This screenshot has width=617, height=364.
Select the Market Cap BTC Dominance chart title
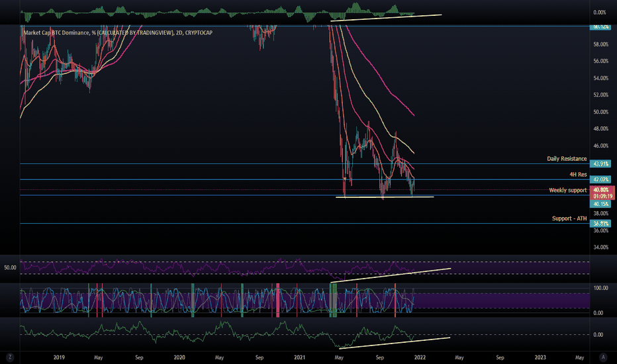click(118, 32)
